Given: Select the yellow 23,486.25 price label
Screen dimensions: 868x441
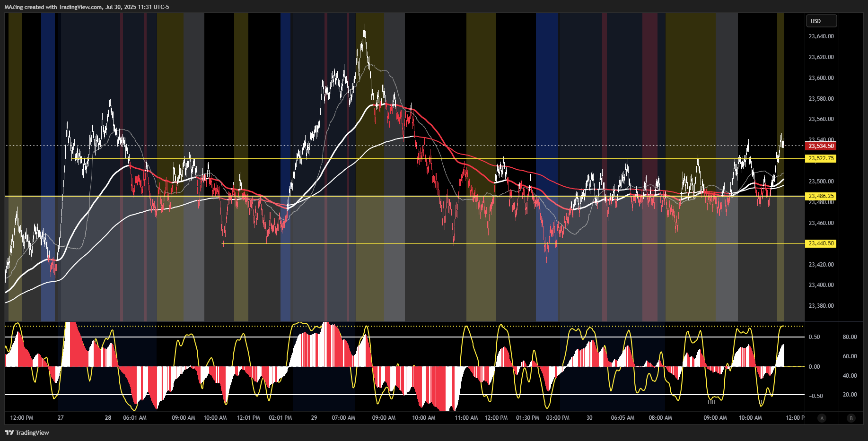Looking at the screenshot, I should pos(821,196).
